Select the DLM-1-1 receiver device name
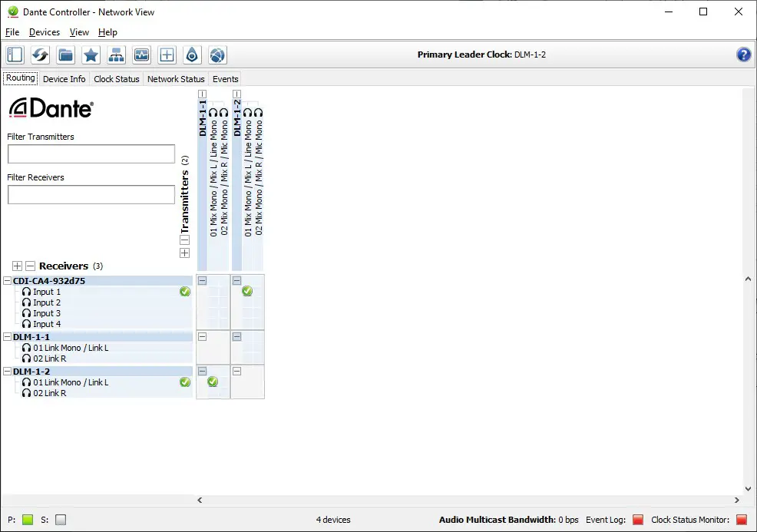 (x=31, y=337)
